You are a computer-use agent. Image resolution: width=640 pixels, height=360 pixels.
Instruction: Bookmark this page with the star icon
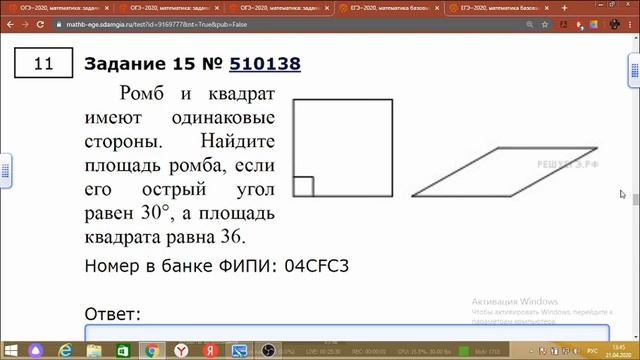(544, 24)
